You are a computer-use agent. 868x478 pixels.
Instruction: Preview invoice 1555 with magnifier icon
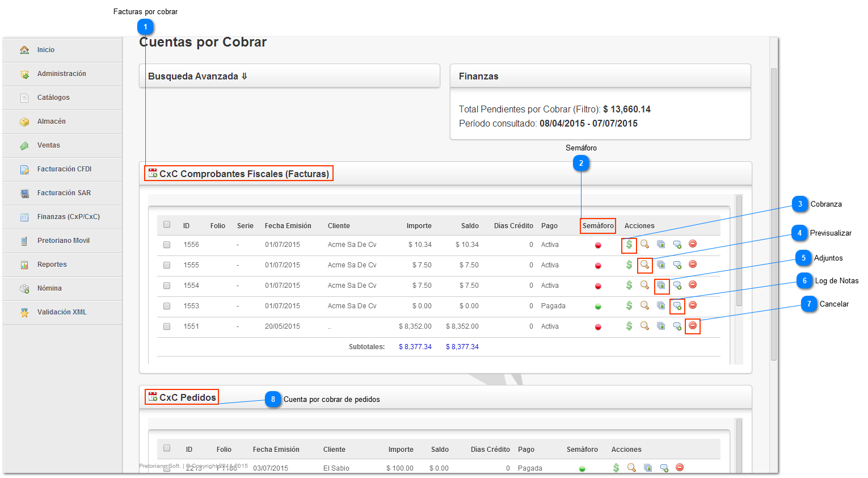pos(644,265)
